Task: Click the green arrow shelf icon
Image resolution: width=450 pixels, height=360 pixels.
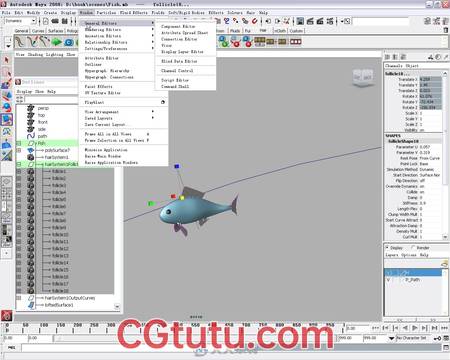Action: [x=56, y=42]
